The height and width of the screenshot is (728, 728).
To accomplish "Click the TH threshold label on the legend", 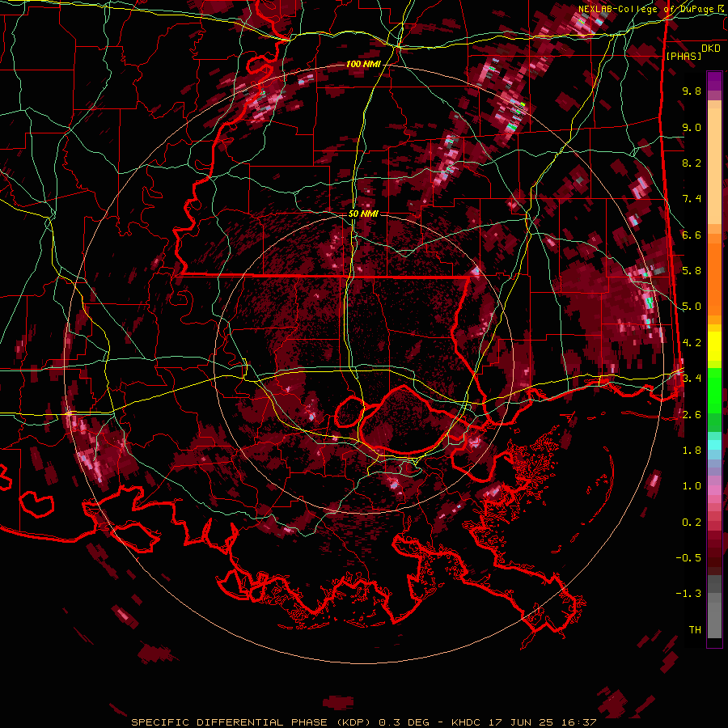I will (x=695, y=630).
